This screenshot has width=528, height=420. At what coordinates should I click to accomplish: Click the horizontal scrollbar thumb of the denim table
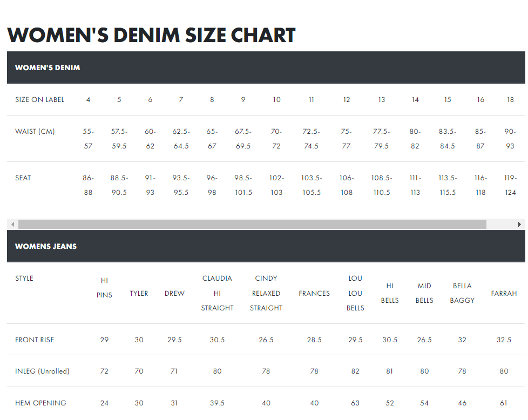click(x=252, y=224)
